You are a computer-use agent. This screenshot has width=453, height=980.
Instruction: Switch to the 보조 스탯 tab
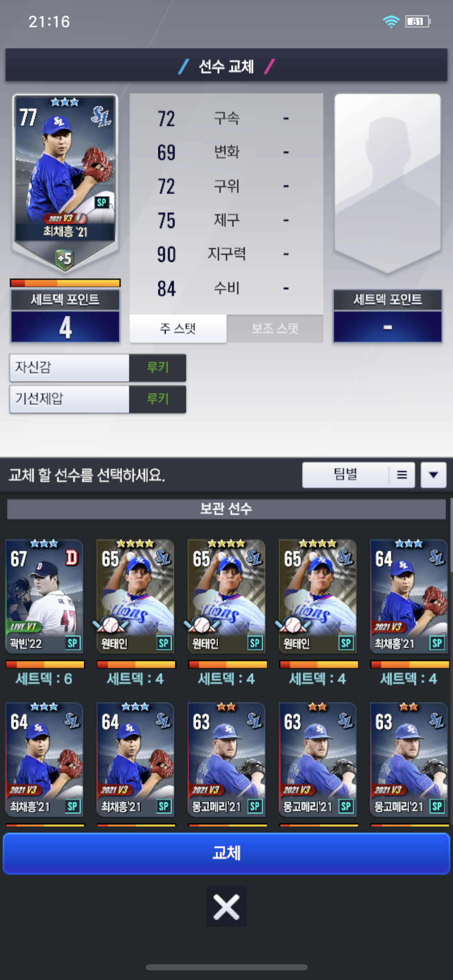(x=275, y=328)
